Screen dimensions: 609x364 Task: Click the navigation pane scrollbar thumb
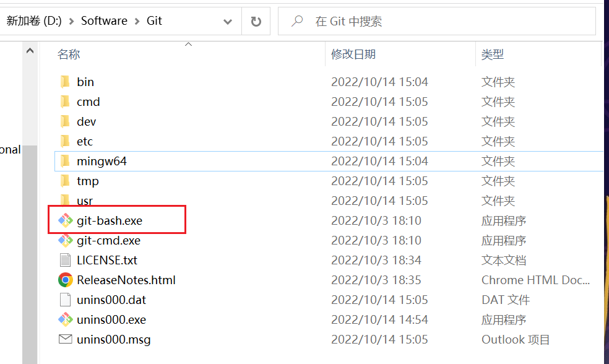[x=30, y=254]
